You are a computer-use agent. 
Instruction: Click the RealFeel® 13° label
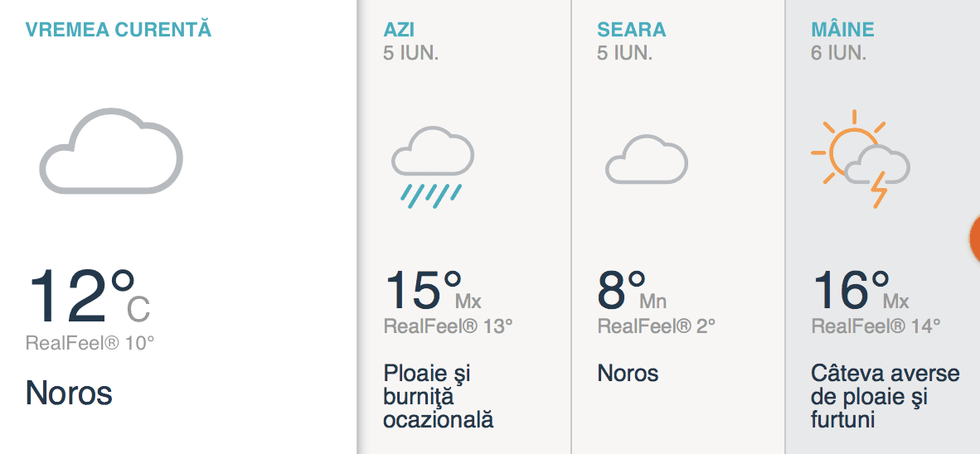pyautogui.click(x=448, y=326)
